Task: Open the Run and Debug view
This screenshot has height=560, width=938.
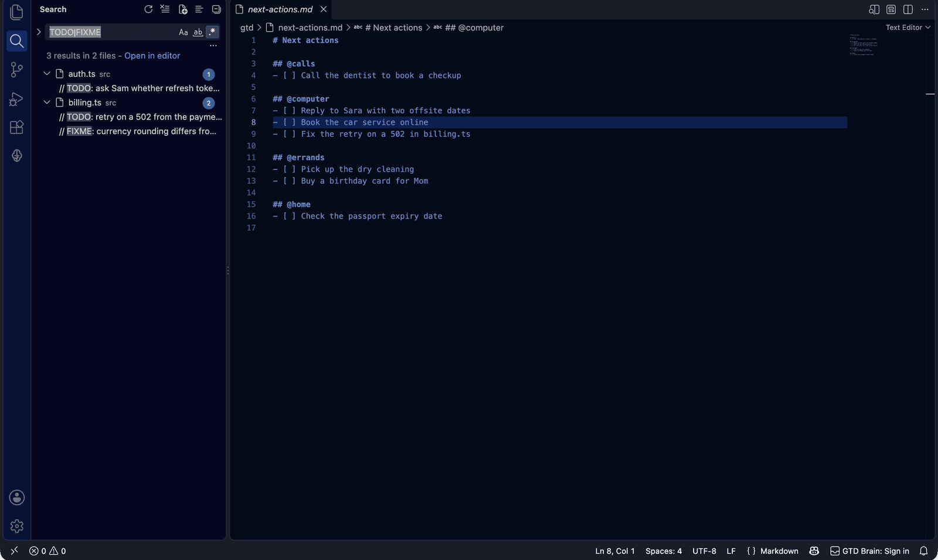Action: pyautogui.click(x=16, y=99)
